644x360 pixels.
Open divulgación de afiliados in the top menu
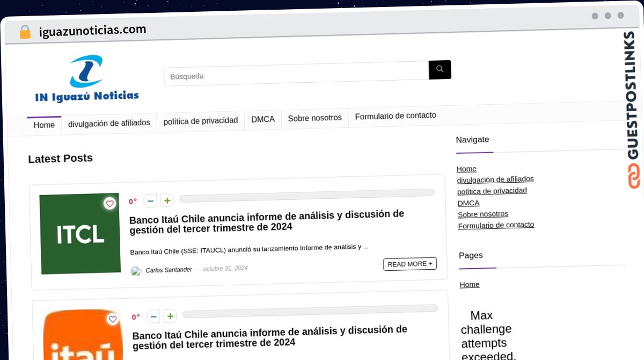click(109, 123)
